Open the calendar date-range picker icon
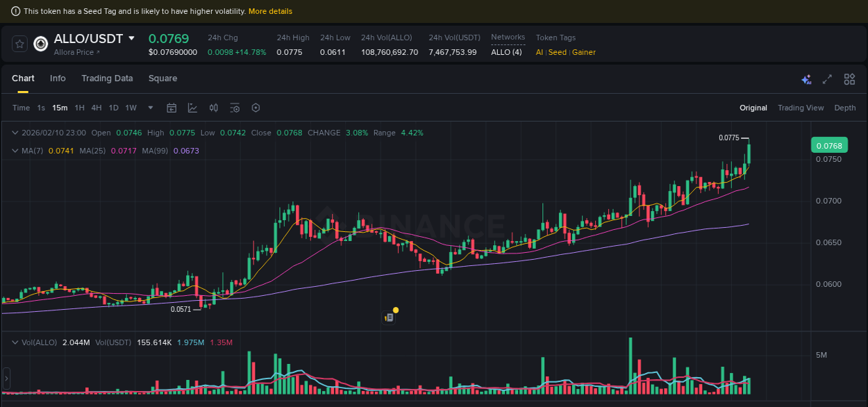Viewport: 868px width, 407px height. tap(172, 108)
